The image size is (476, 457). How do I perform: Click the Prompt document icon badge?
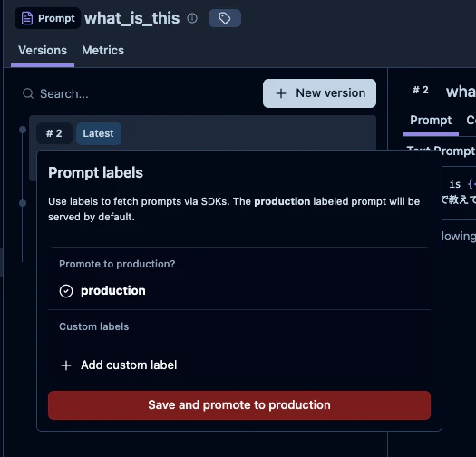(48, 18)
